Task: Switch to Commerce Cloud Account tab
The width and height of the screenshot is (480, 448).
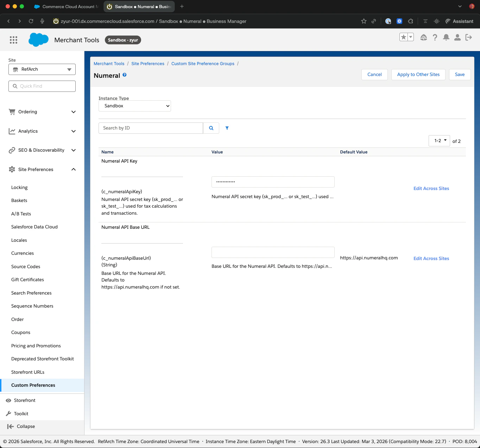Action: click(66, 6)
